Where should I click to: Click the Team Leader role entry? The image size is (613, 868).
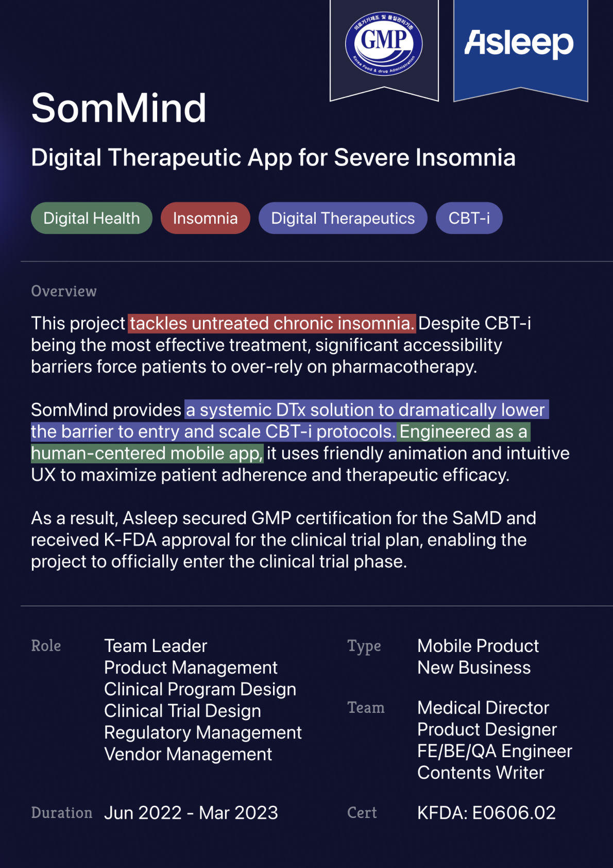(156, 646)
